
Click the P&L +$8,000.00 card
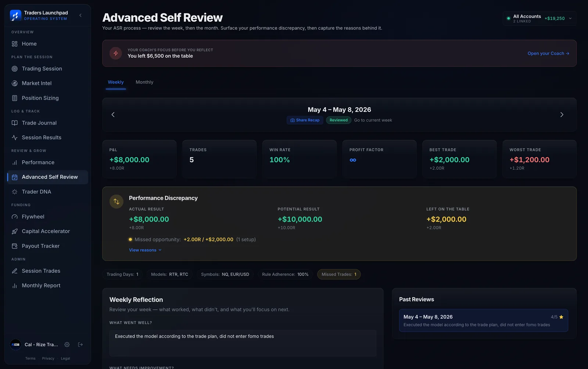pos(139,159)
